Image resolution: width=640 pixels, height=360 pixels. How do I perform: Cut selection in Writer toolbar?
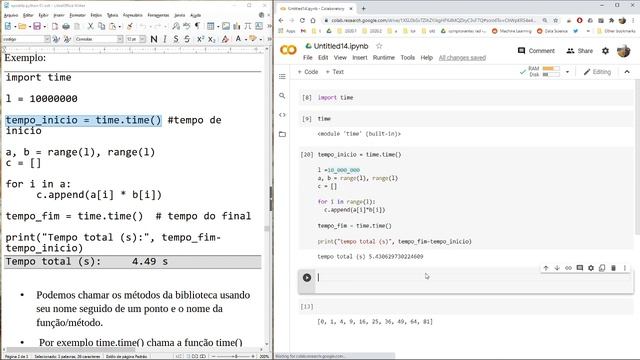[91, 26]
